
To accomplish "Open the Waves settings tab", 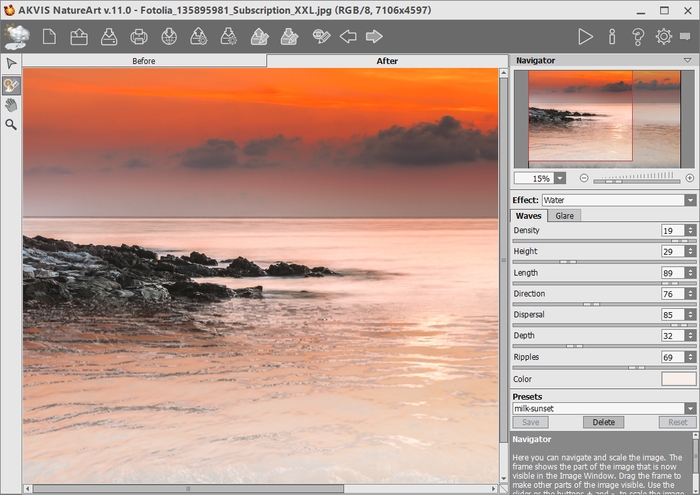I will (529, 216).
